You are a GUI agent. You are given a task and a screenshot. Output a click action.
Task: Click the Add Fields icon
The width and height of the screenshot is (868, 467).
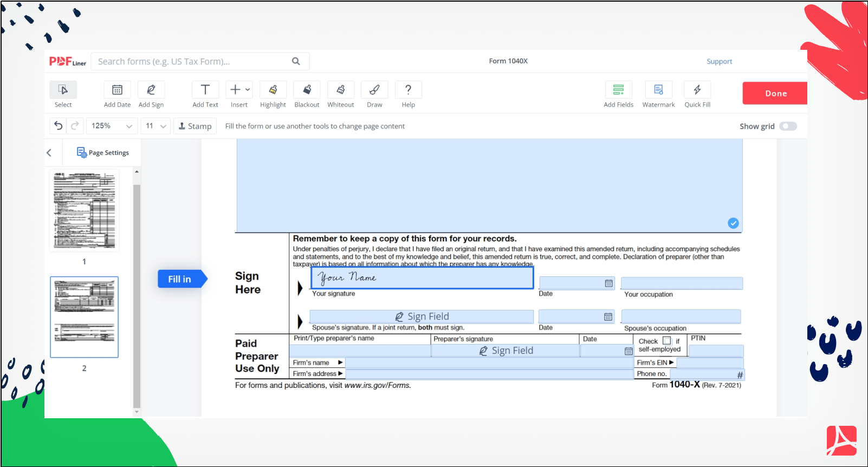618,89
